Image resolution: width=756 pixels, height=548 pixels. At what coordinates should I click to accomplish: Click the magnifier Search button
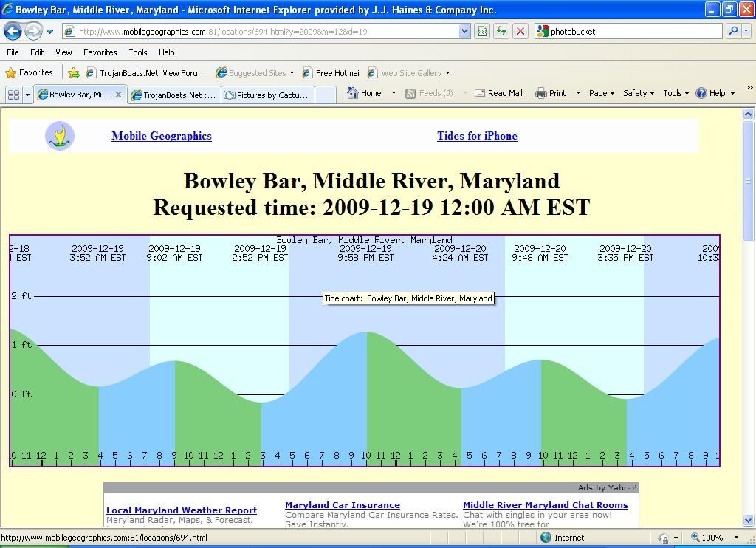tap(733, 31)
